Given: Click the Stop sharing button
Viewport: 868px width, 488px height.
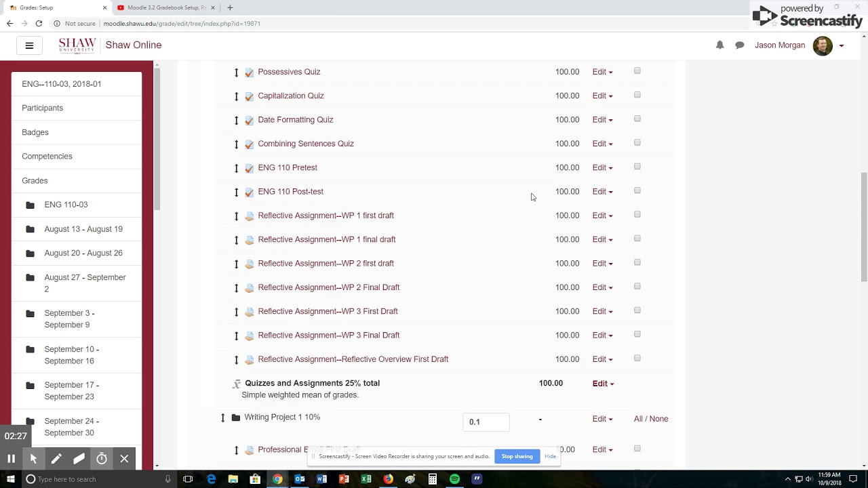Looking at the screenshot, I should coord(517,457).
